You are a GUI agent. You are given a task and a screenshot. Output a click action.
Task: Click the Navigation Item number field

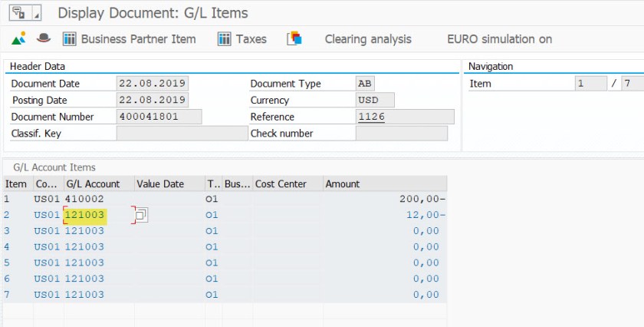[x=589, y=84]
